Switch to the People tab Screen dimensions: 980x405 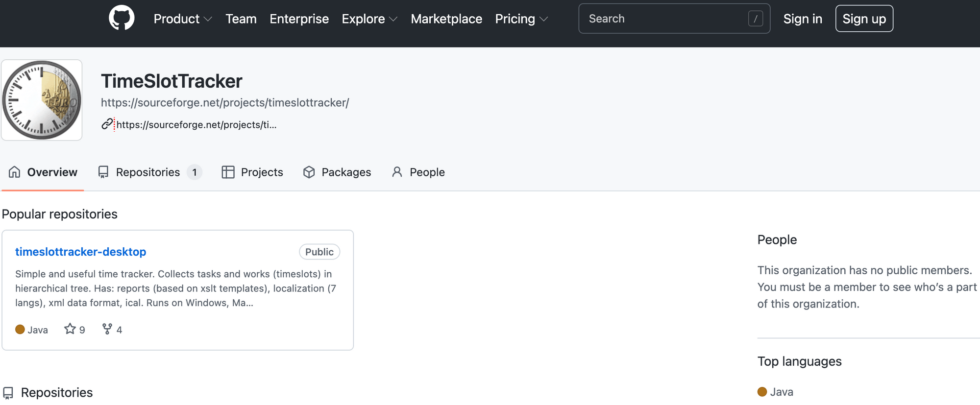pyautogui.click(x=418, y=172)
